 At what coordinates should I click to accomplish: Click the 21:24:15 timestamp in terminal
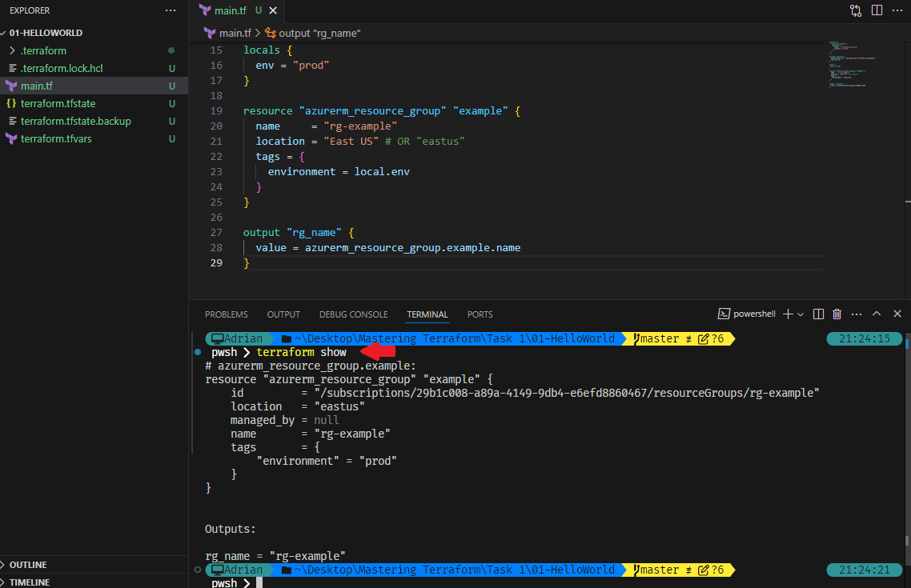point(864,338)
